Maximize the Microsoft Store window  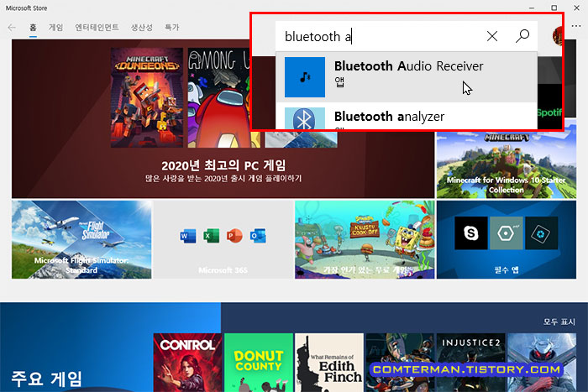[554, 8]
